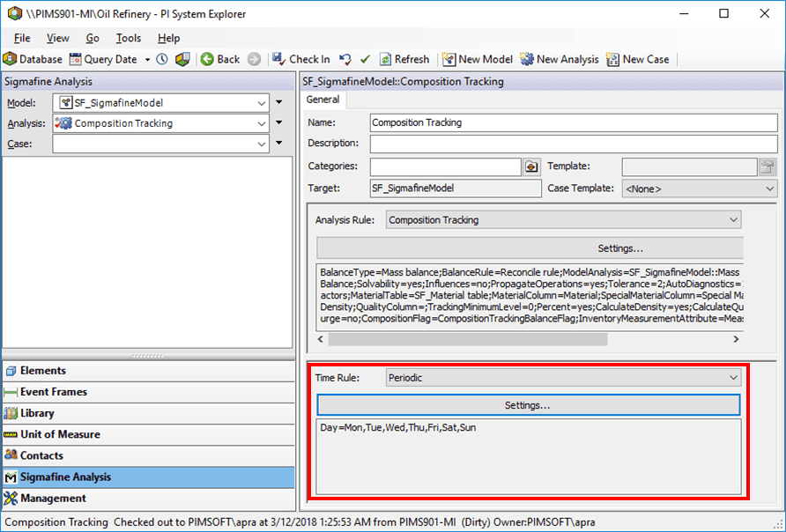The height and width of the screenshot is (532, 786).
Task: Click the New Case toolbar icon
Action: click(x=611, y=59)
